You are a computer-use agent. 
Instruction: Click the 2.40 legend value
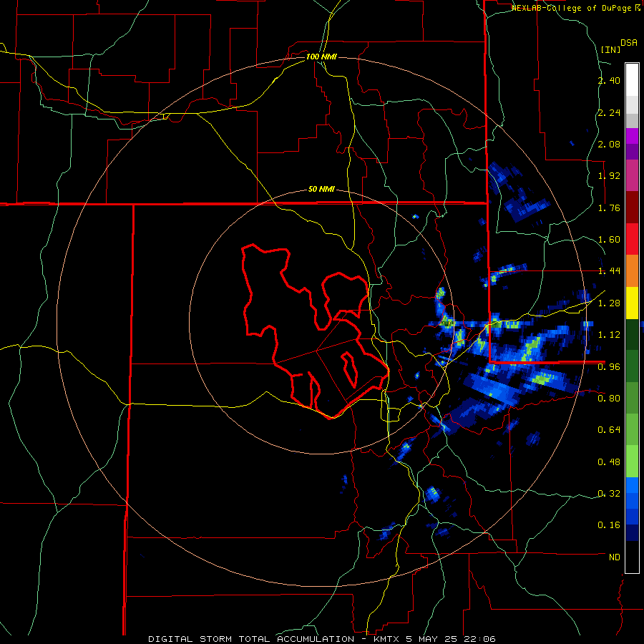609,80
